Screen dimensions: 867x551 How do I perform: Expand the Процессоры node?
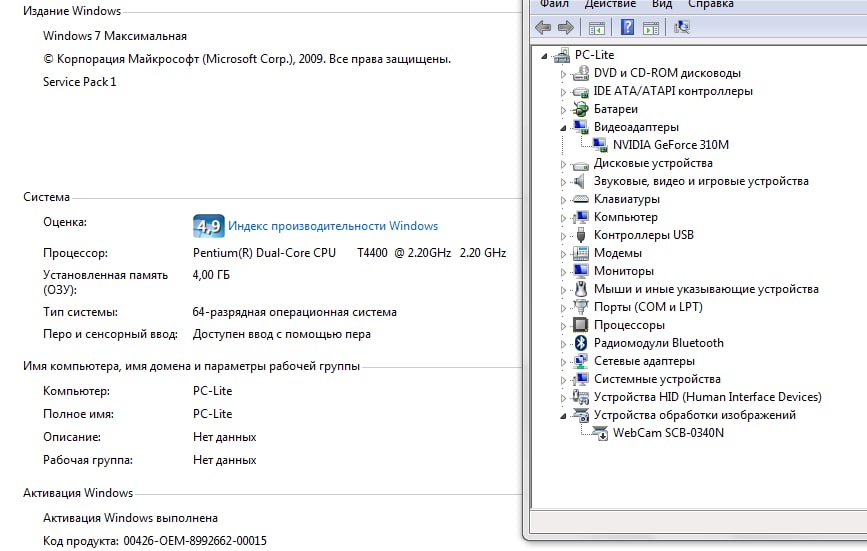point(563,326)
